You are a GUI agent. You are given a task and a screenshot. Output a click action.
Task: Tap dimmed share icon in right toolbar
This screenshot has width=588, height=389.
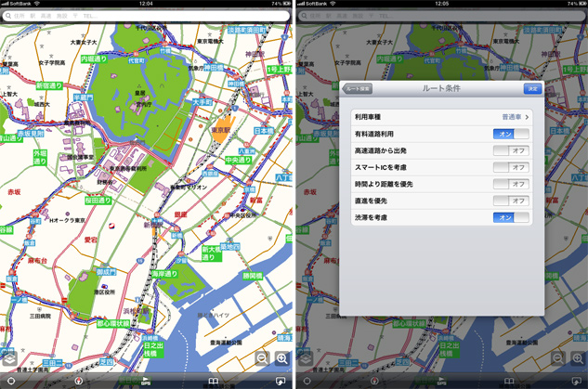point(576,382)
